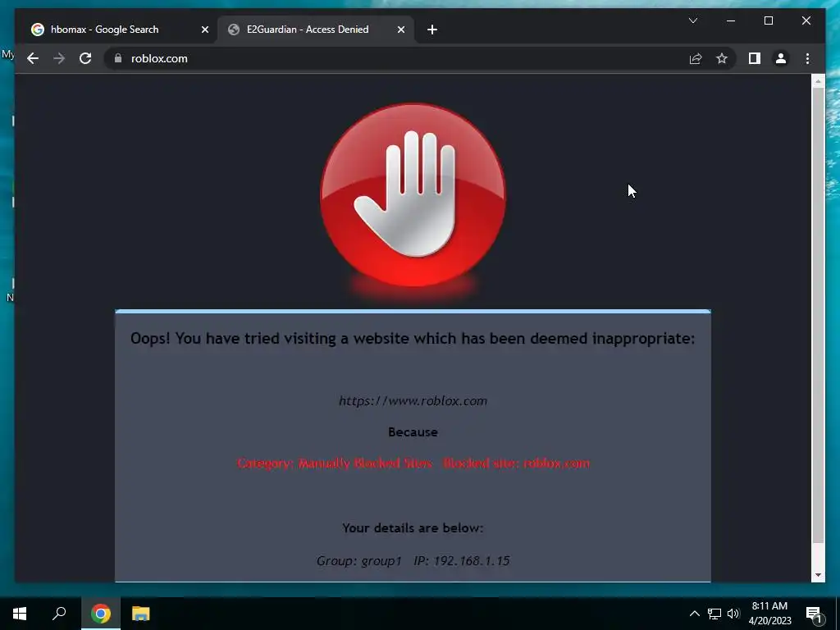Open the volume control tray icon
The height and width of the screenshot is (630, 840).
733,614
